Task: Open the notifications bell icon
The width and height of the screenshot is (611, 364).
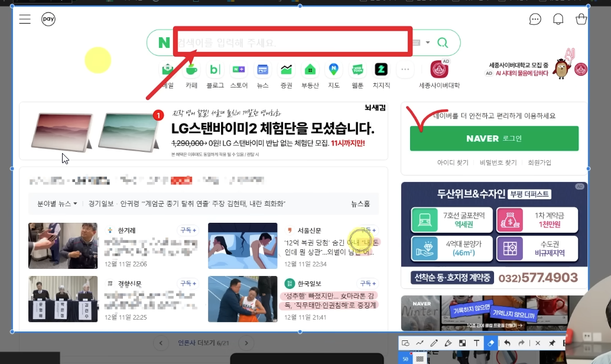Action: 558,19
